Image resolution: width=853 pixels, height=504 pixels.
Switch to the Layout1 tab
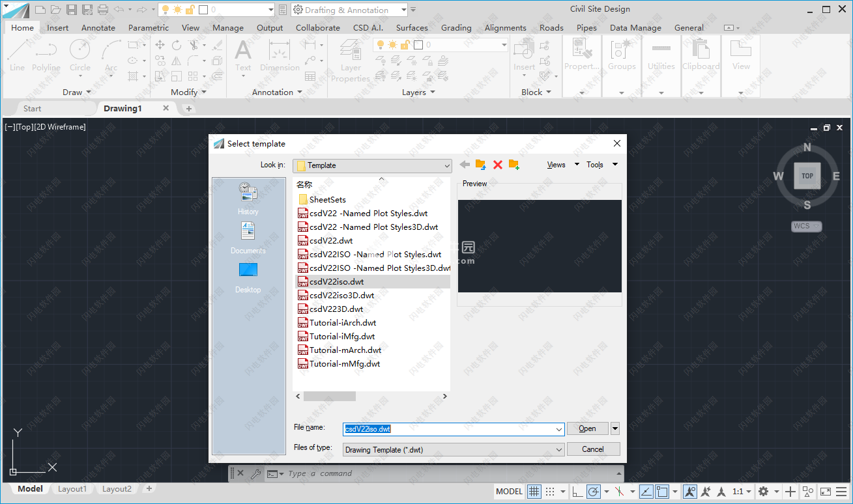(72, 489)
